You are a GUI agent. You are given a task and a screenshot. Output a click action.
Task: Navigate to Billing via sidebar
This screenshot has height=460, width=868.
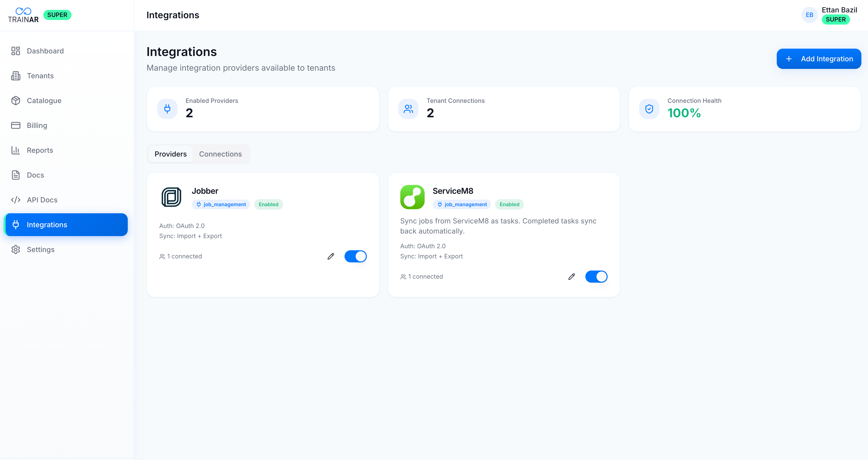(x=37, y=125)
